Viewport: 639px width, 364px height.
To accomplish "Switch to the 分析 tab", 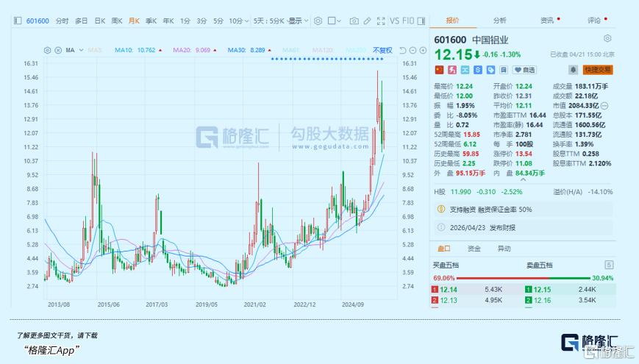I will tap(499, 21).
